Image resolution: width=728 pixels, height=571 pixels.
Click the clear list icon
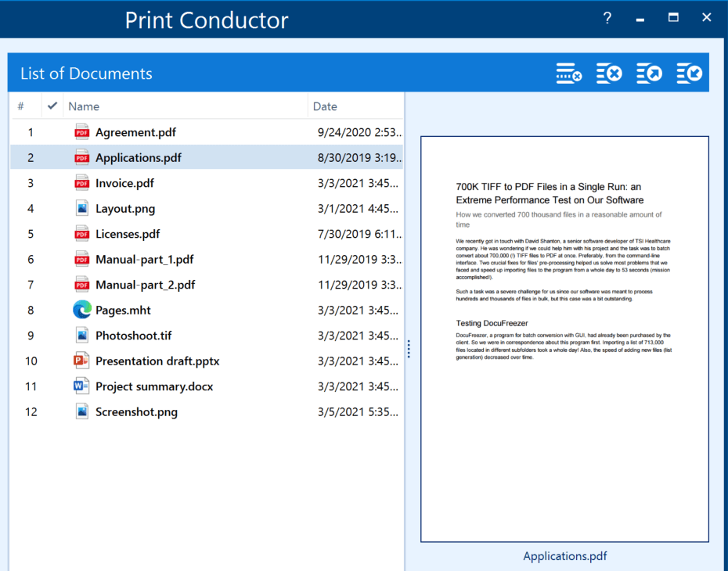(609, 74)
